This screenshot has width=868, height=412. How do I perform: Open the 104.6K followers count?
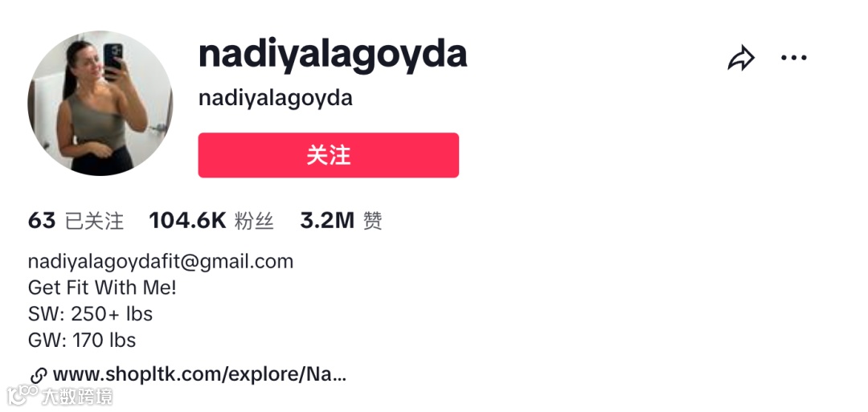(187, 221)
